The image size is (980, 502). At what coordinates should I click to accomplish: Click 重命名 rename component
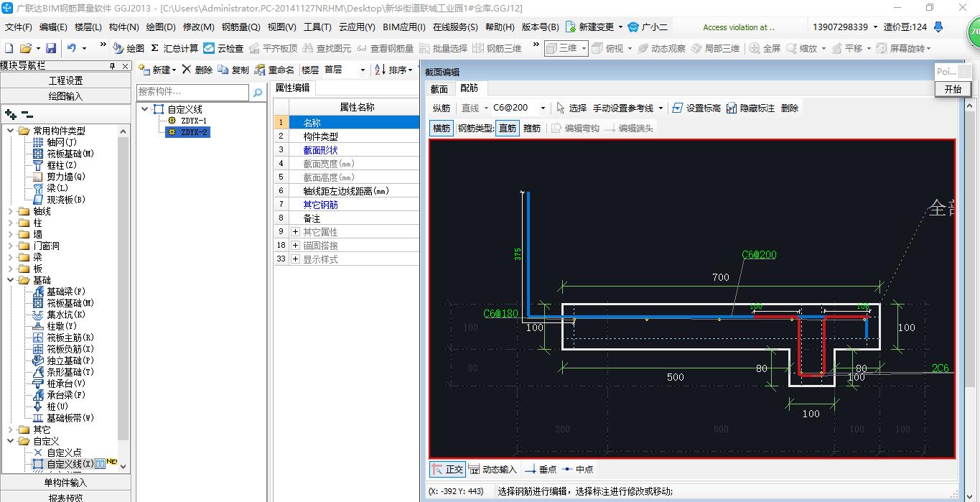(x=275, y=70)
